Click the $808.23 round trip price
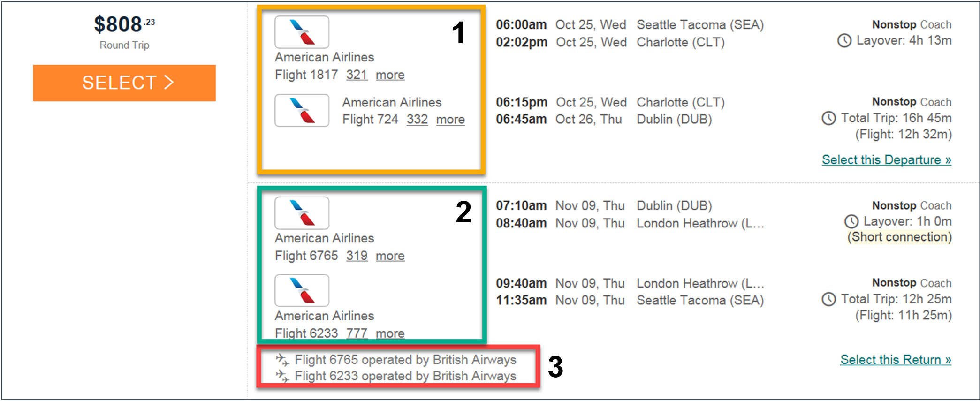 coord(124,25)
